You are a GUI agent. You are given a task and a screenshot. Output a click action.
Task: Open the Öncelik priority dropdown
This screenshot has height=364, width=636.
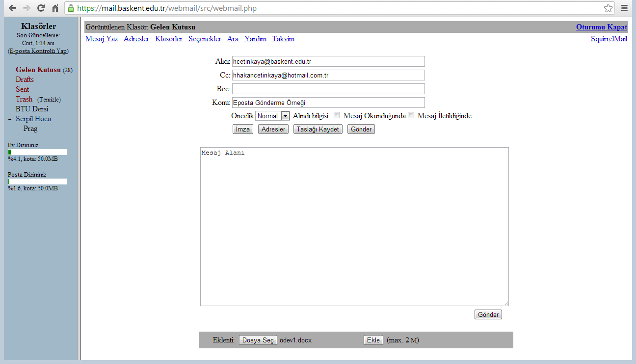pos(273,116)
